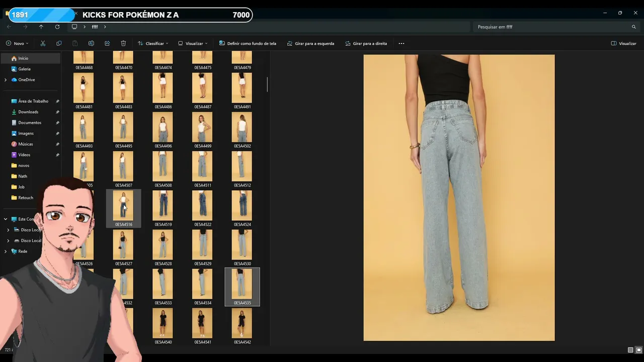This screenshot has height=362, width=644.
Task: Click the Paste clipboard icon in toolbar
Action: coord(75,43)
